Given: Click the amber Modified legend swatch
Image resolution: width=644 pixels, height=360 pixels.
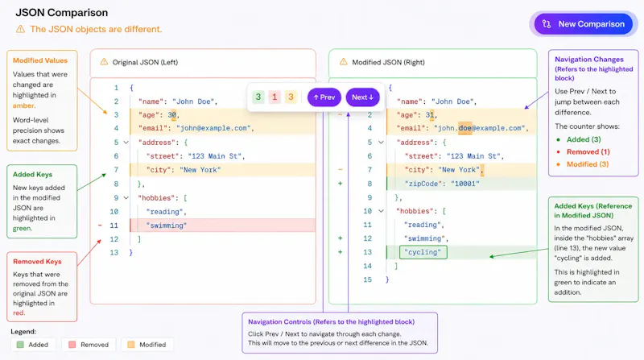Looking at the screenshot, I should coord(130,345).
